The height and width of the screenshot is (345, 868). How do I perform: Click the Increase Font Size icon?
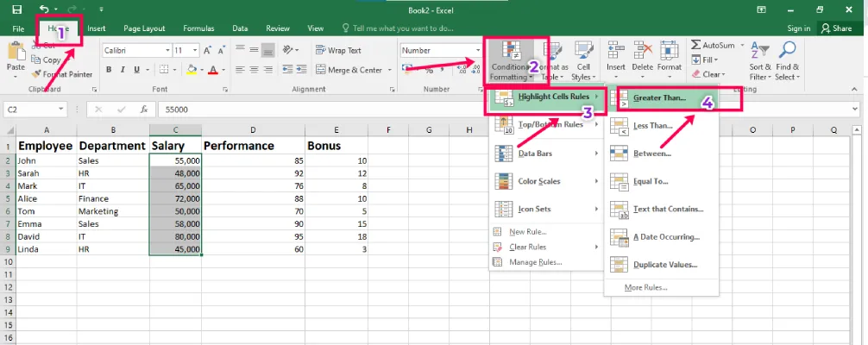click(x=208, y=50)
